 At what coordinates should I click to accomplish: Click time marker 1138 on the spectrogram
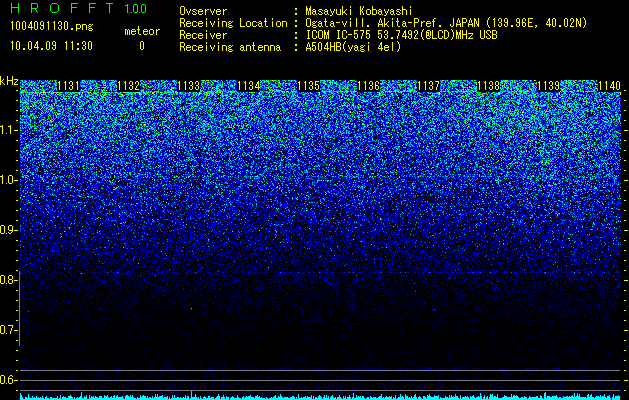489,86
